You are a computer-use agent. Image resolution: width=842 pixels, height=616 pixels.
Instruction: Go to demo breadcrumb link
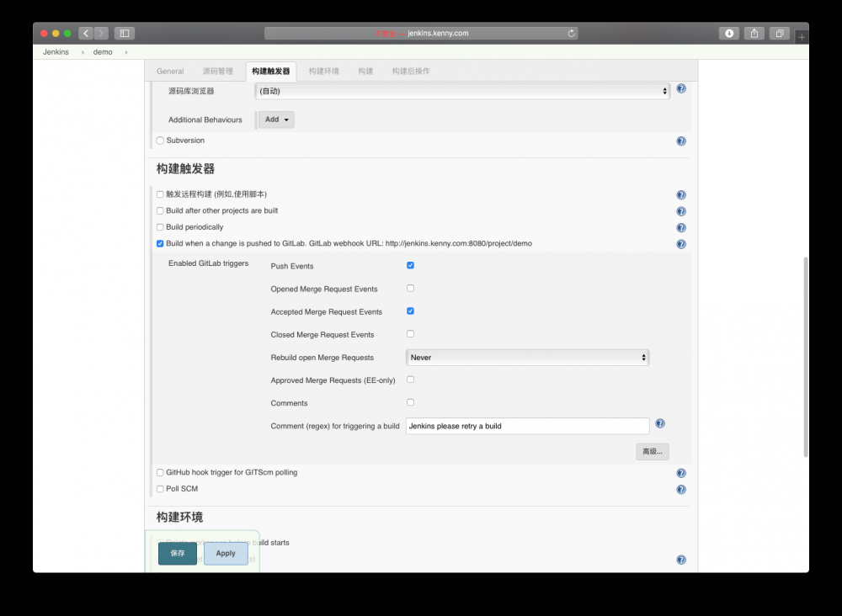coord(103,52)
